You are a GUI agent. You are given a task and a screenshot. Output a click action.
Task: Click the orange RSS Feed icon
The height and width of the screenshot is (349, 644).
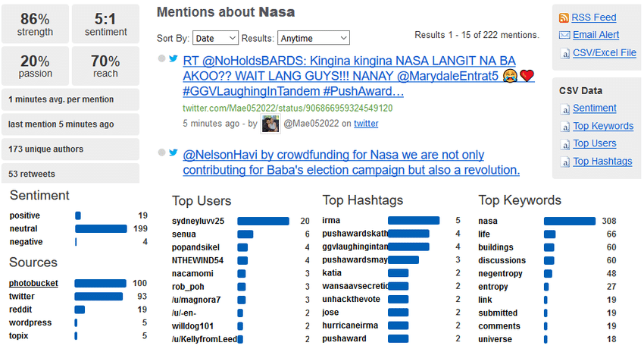coord(564,17)
